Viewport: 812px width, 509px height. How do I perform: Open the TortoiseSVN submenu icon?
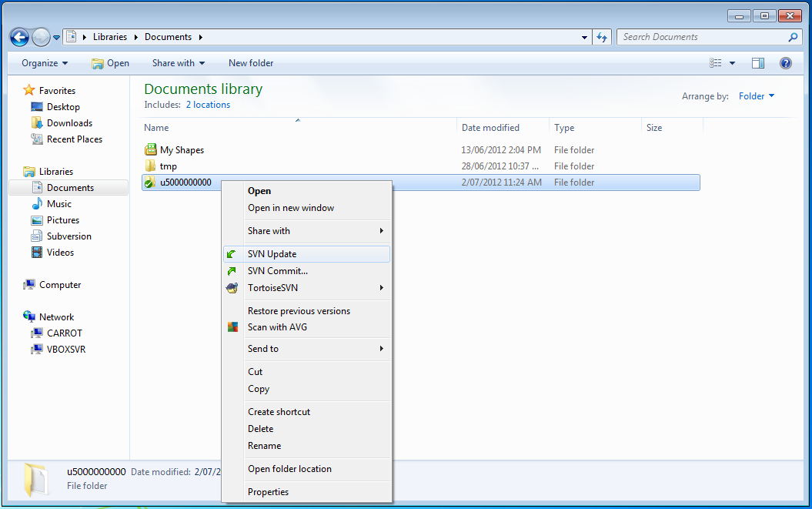(x=232, y=287)
